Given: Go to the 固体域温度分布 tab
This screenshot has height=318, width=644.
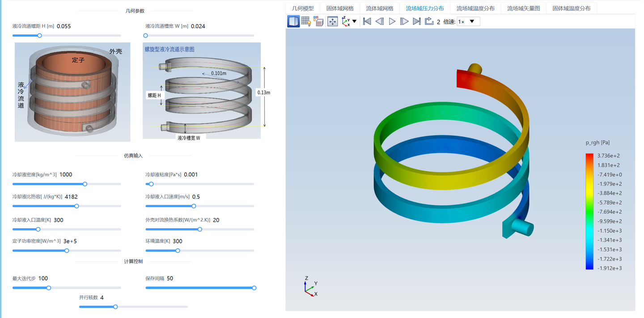Looking at the screenshot, I should 571,8.
